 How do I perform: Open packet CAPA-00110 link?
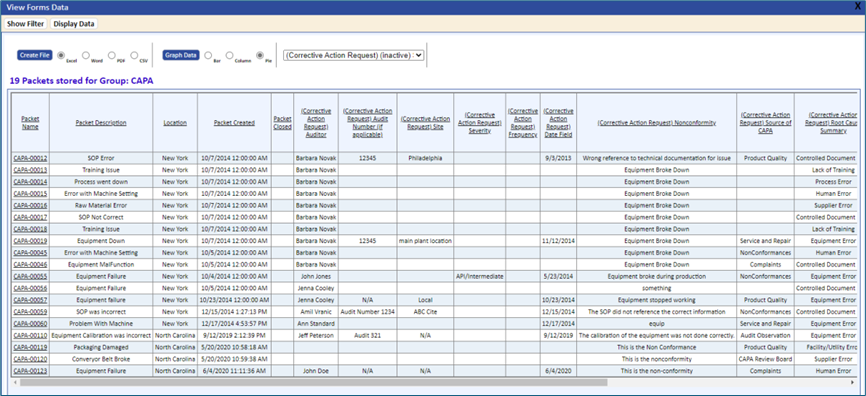click(x=30, y=335)
